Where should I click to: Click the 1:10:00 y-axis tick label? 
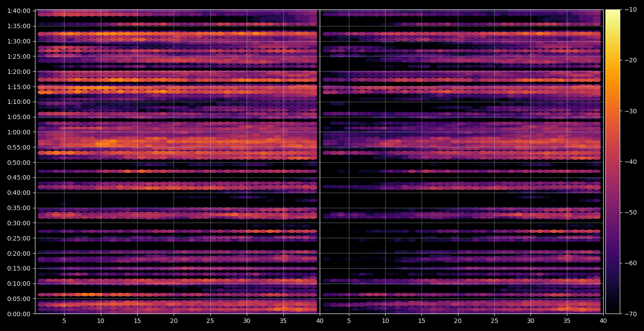point(19,101)
